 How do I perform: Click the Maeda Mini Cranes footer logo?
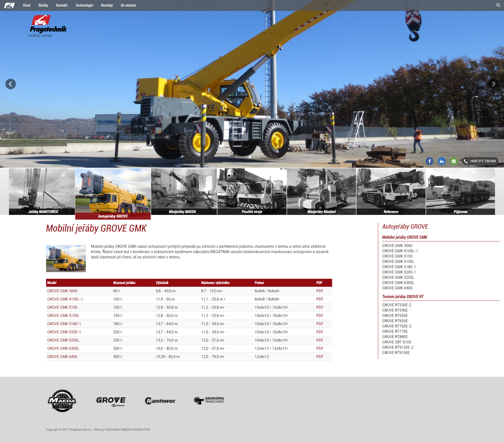(62, 401)
